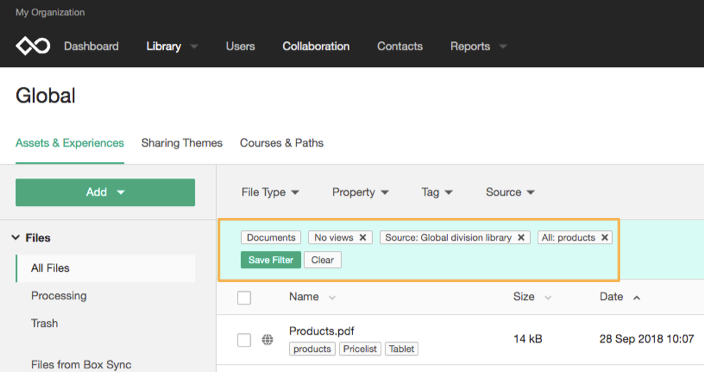Viewport: 704px width, 372px height.
Task: Expand the Library menu arrow
Action: (x=194, y=46)
